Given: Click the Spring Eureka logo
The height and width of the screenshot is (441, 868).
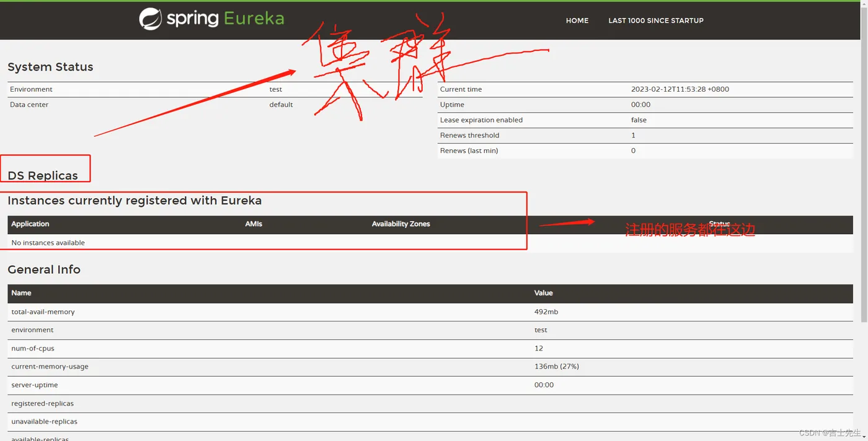Looking at the screenshot, I should click(x=211, y=19).
